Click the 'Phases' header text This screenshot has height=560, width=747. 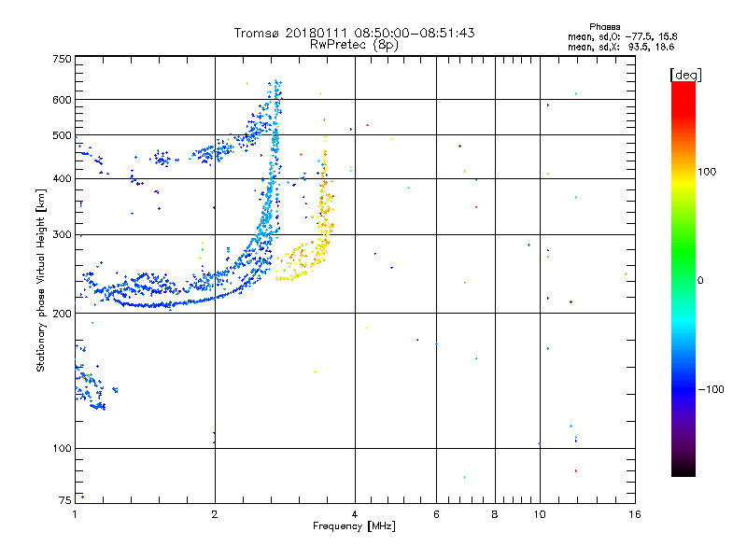point(604,27)
